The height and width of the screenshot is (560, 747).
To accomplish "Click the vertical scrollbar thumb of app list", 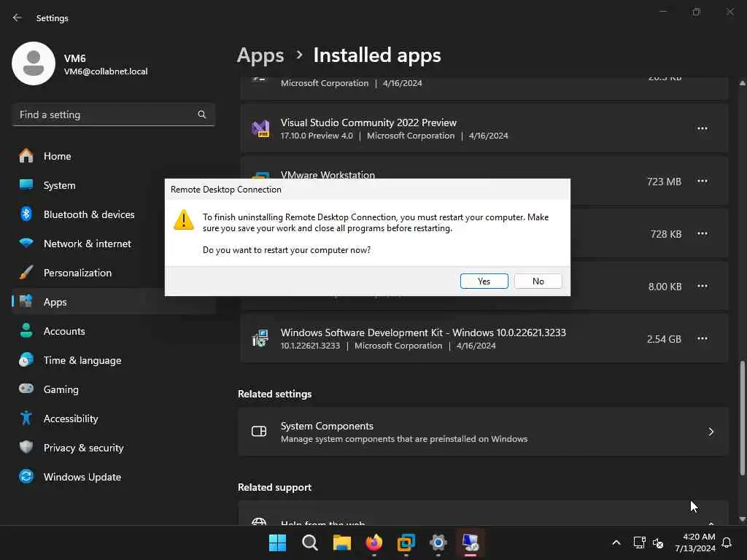I will (742, 418).
